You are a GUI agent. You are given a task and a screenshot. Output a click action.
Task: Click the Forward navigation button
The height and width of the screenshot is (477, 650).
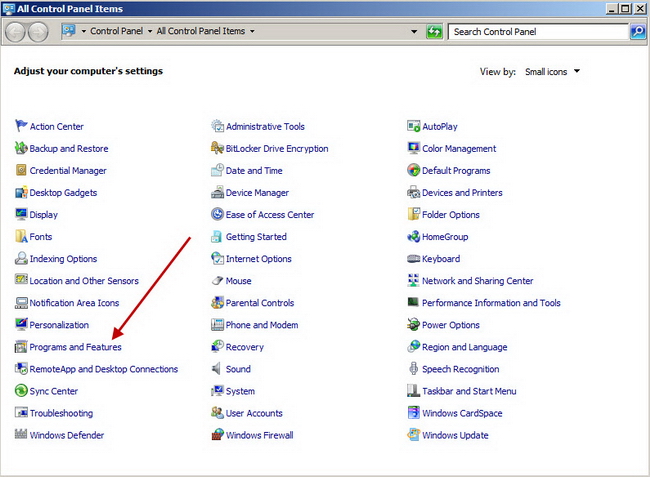click(x=38, y=32)
